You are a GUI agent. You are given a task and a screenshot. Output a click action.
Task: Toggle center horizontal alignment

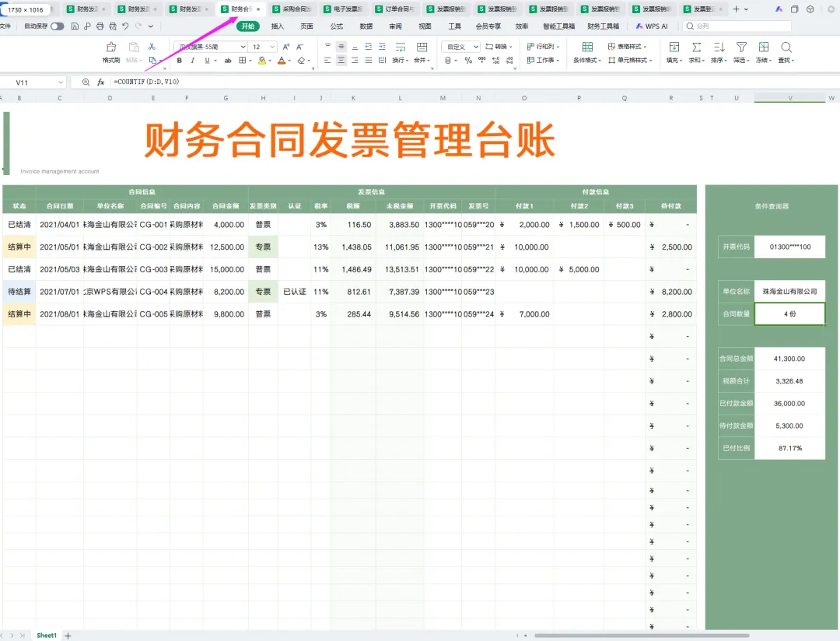point(341,61)
